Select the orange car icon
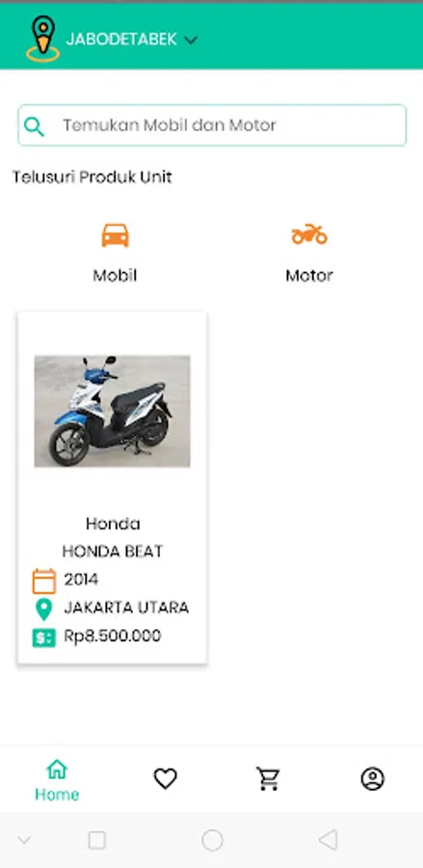423x868 pixels. click(x=115, y=235)
